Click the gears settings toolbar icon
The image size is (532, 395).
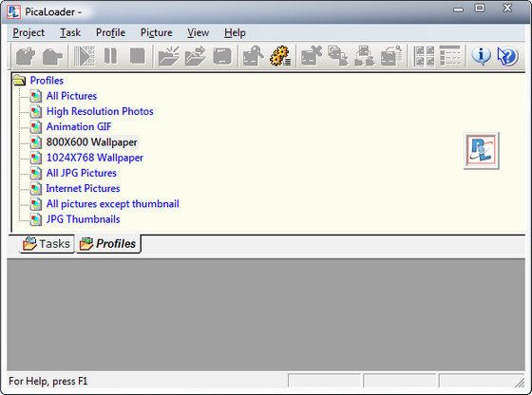tap(280, 56)
